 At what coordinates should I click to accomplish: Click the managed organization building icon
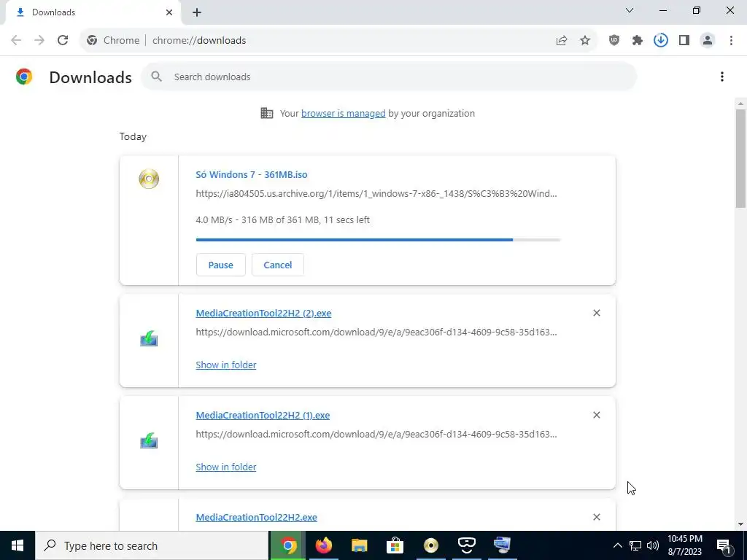click(267, 113)
